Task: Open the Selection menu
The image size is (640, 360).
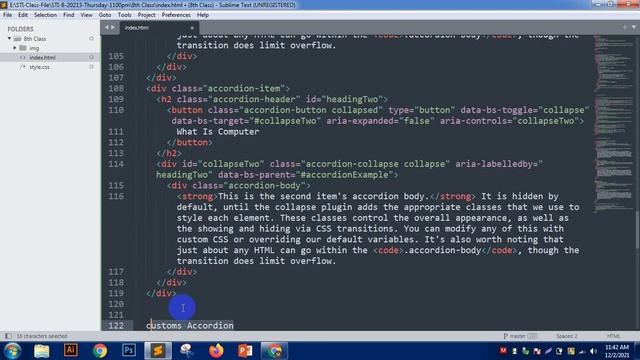Action: point(45,15)
